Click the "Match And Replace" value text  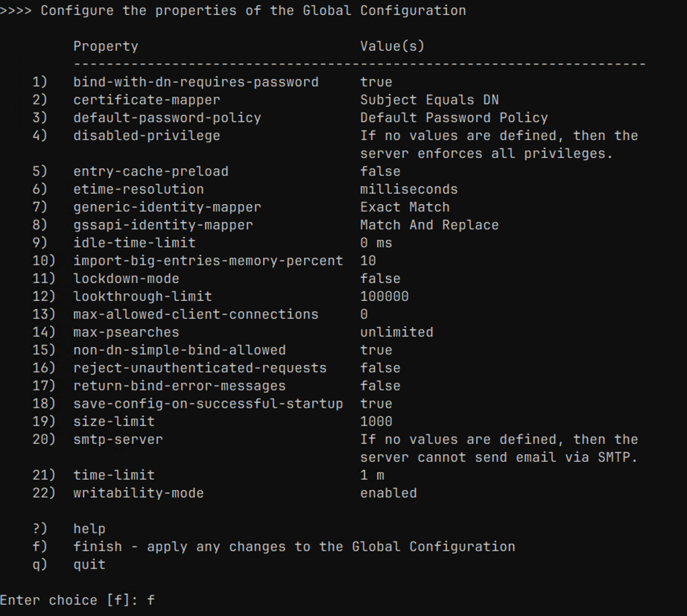[x=429, y=225]
